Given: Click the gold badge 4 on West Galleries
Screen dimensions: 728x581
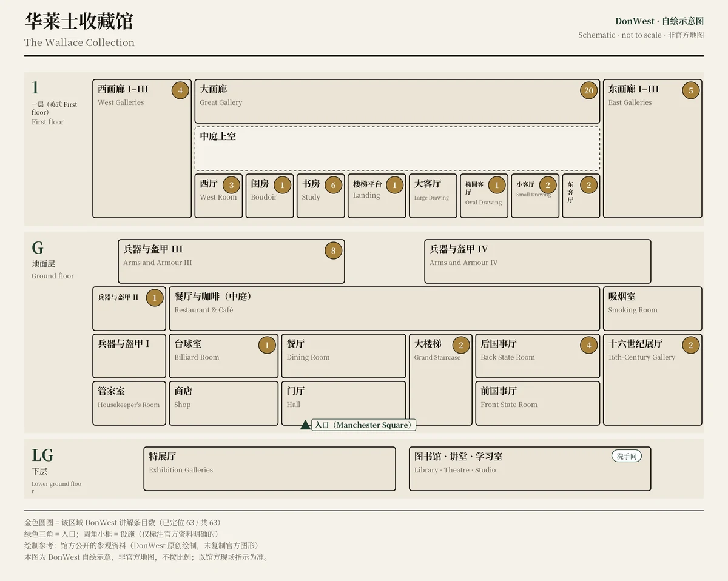Looking at the screenshot, I should coord(180,91).
